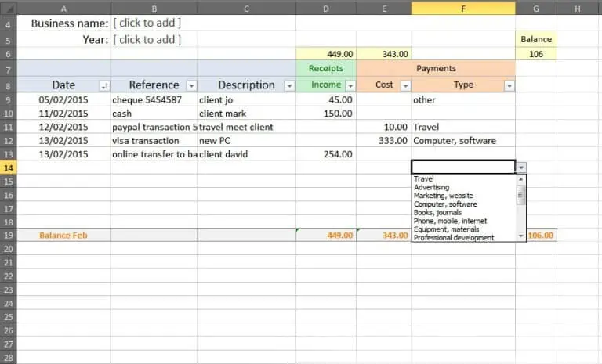Viewport: 602px width, 364px height.
Task: Select the 'client david' description cell
Action: point(246,154)
